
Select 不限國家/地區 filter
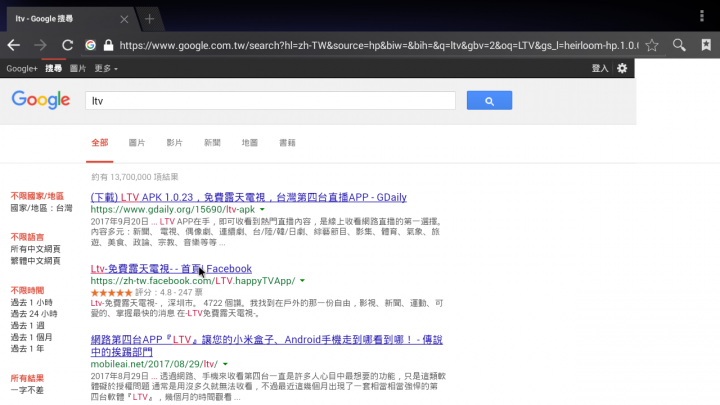tap(37, 196)
